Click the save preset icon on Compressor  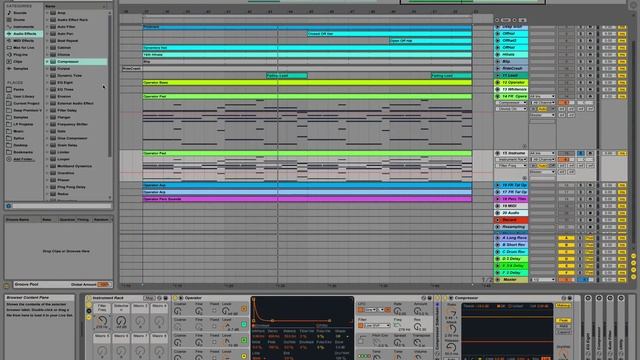pos(569,298)
